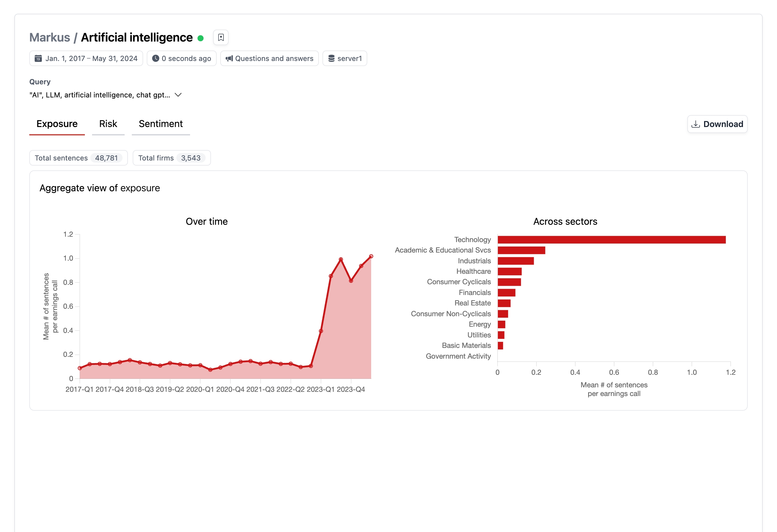Screen dimensions: 777x532
Task: Click the Total firms 3,543 chip
Action: tap(172, 158)
